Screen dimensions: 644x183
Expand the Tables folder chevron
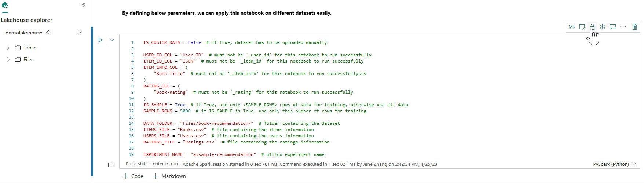coord(8,48)
